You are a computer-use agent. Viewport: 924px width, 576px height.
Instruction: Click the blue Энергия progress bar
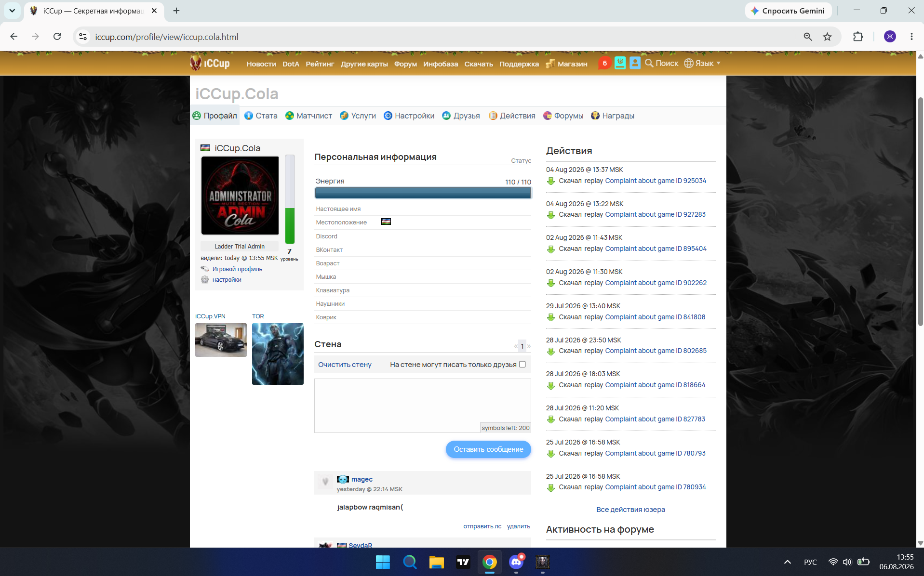click(x=423, y=193)
